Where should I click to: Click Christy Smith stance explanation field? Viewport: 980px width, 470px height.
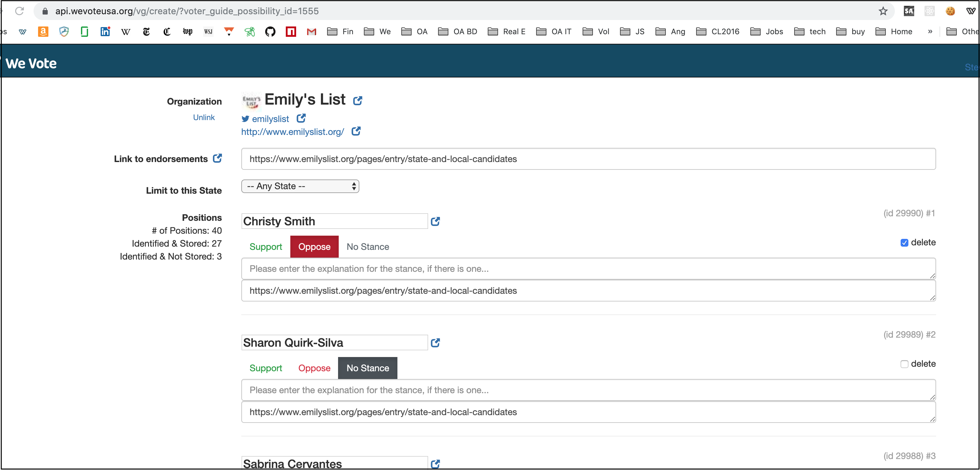(588, 269)
